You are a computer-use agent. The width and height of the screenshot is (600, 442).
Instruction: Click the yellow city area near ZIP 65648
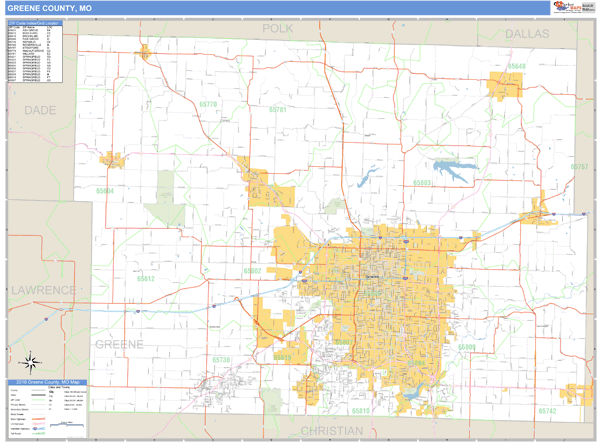point(506,86)
